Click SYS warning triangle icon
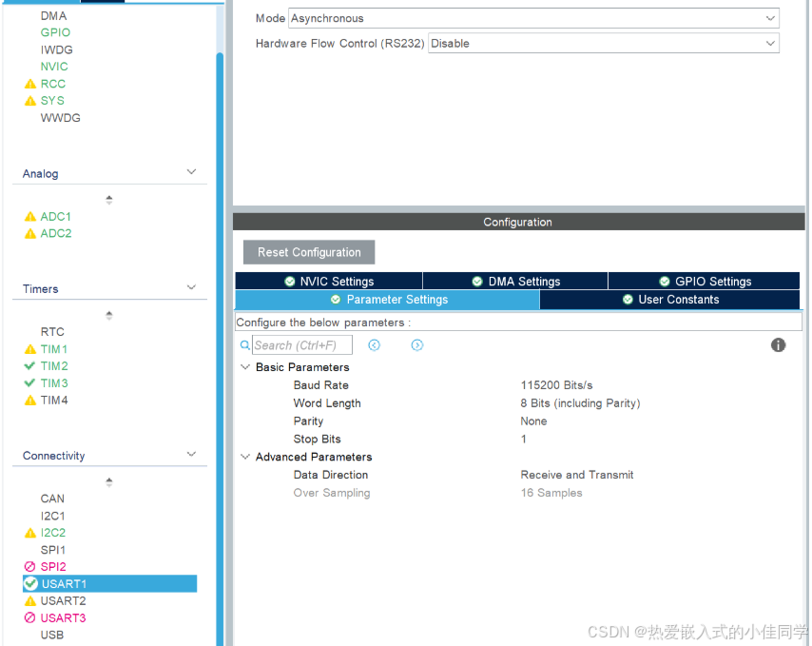This screenshot has height=646, width=812. pos(30,101)
